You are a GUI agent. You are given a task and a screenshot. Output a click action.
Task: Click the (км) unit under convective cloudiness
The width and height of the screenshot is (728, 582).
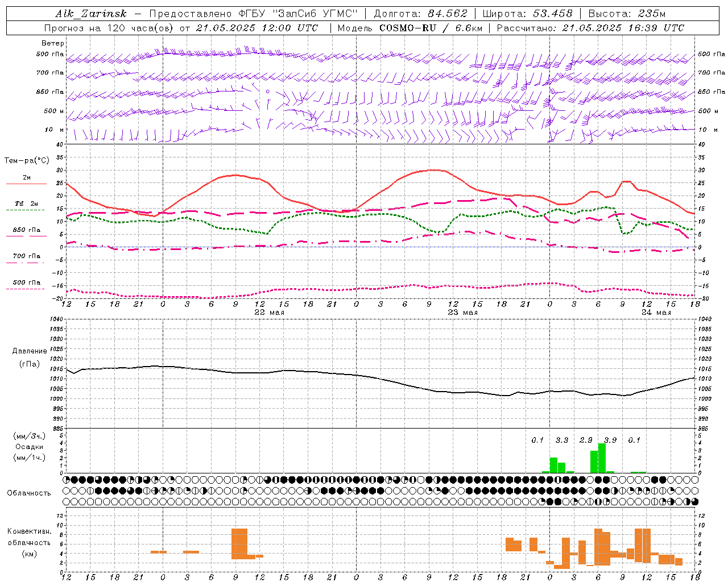[x=29, y=554]
